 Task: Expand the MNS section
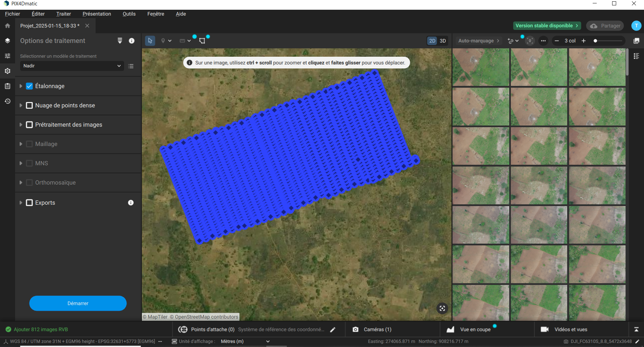(21, 163)
